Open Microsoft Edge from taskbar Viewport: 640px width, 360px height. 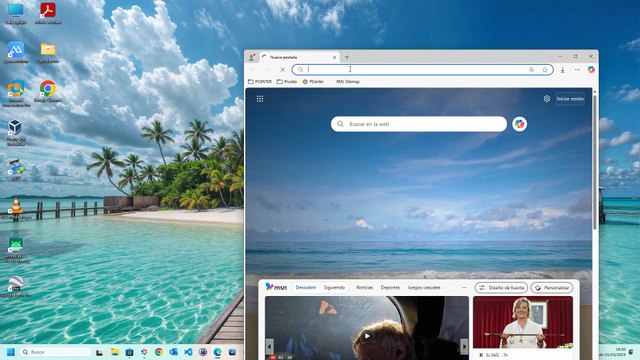click(218, 352)
